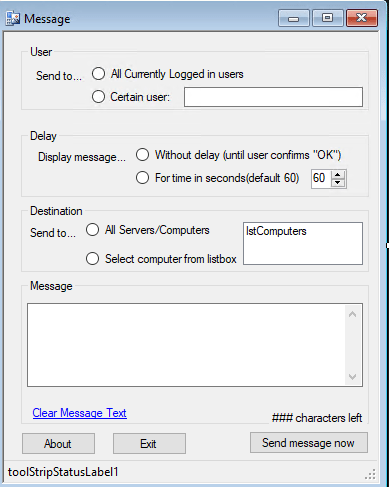Click the Certain user text field
This screenshot has height=487, width=389.
(x=273, y=97)
